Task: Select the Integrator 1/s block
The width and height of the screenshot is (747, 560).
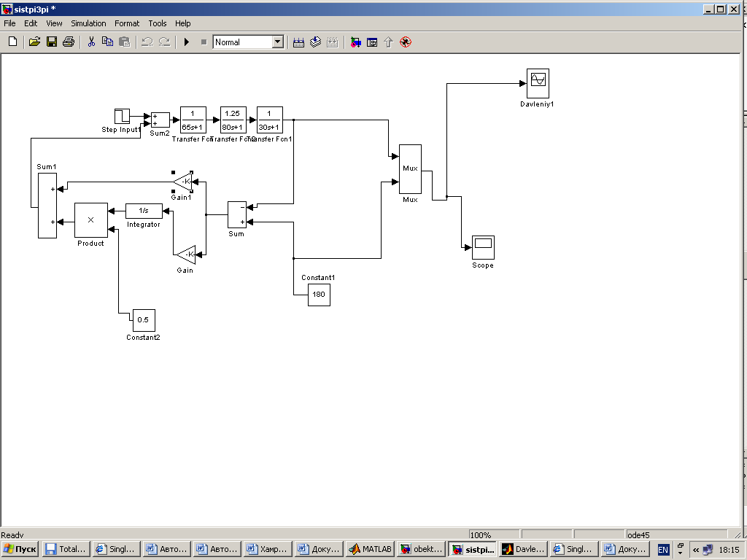Action: coord(144,211)
